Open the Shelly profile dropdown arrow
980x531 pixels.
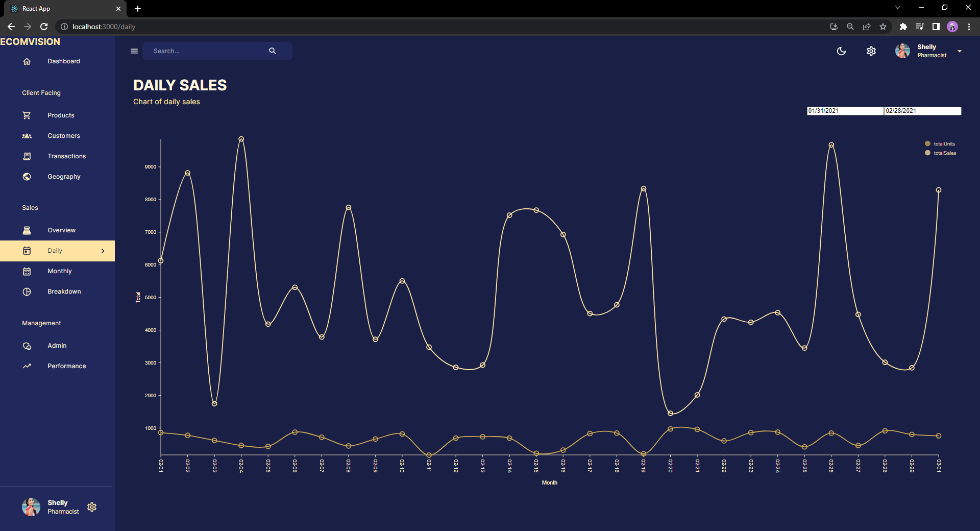[x=960, y=51]
